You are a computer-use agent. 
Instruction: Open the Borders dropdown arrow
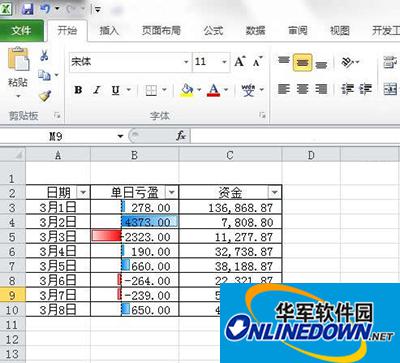[164, 90]
